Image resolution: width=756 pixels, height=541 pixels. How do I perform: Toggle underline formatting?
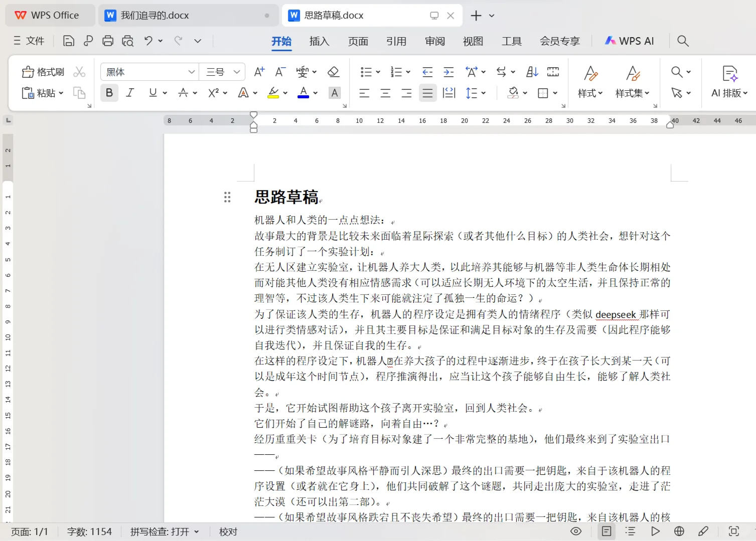pyautogui.click(x=152, y=93)
